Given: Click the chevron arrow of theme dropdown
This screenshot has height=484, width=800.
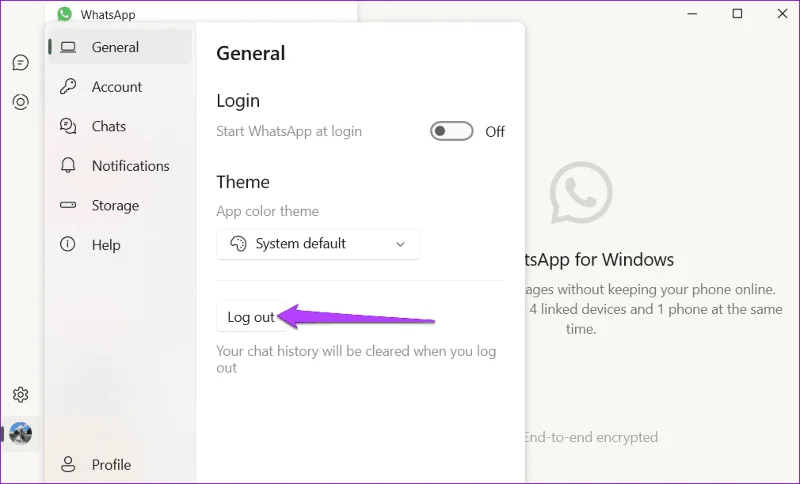Looking at the screenshot, I should tap(401, 244).
